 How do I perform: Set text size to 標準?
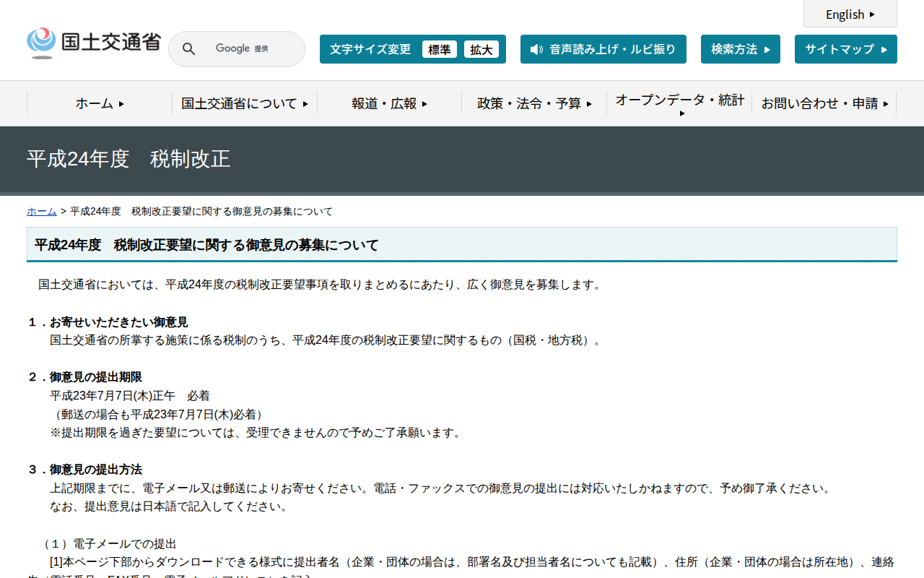(440, 49)
